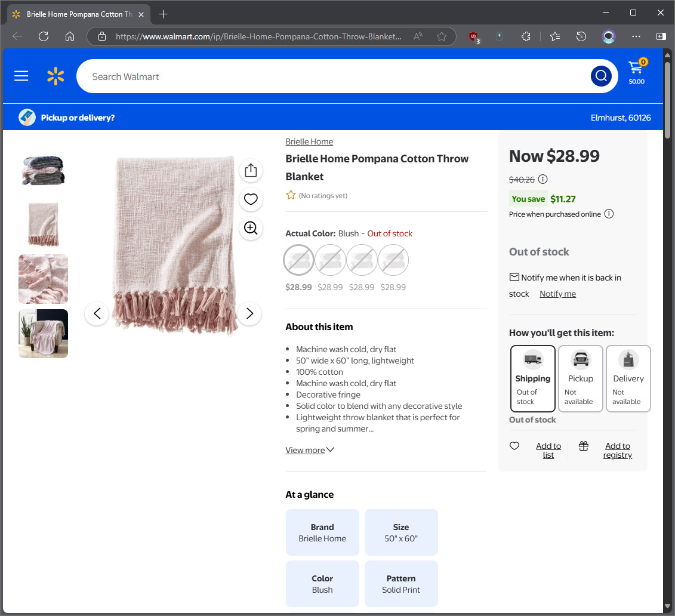The image size is (675, 616).
Task: Click the blue search magnifier button
Action: [601, 76]
